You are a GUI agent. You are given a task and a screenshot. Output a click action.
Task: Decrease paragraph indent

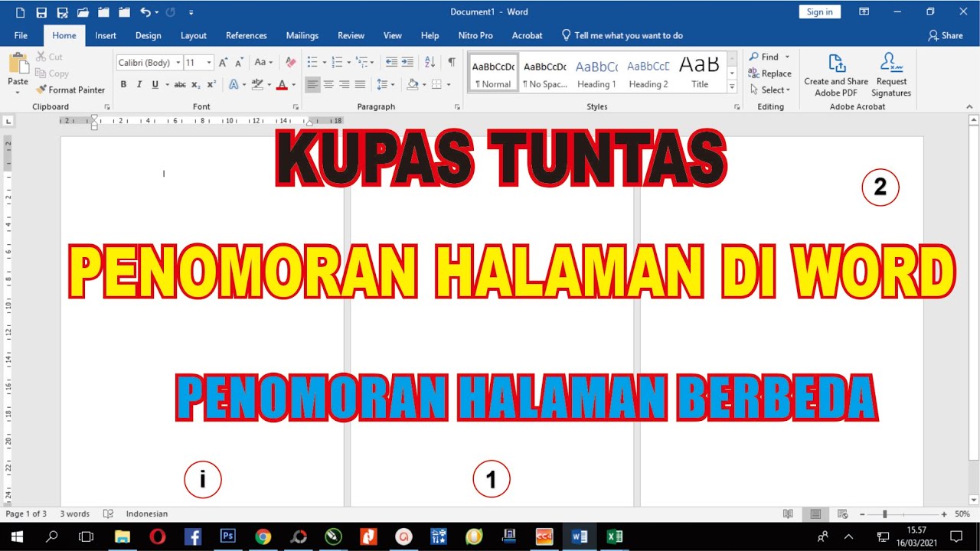(x=391, y=63)
